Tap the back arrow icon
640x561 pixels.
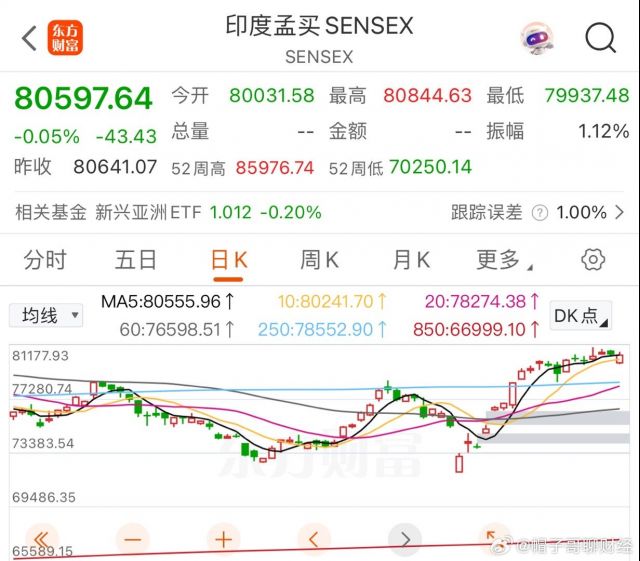29,38
